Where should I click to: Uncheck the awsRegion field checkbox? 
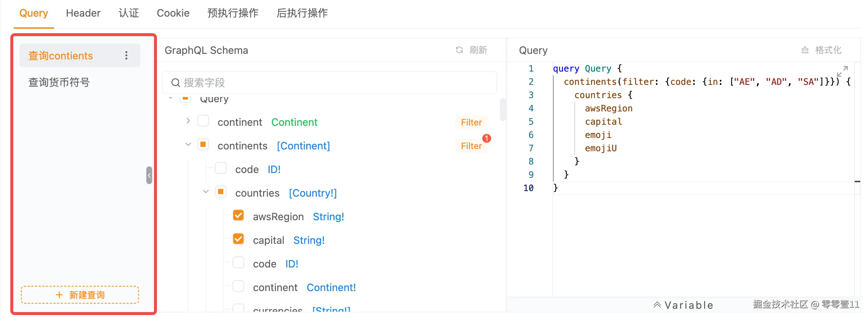pyautogui.click(x=238, y=215)
